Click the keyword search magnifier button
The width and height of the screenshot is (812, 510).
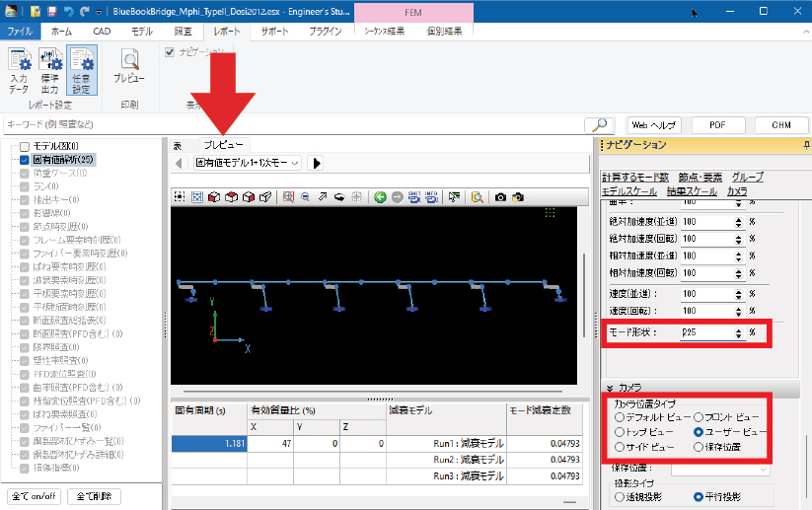(599, 124)
